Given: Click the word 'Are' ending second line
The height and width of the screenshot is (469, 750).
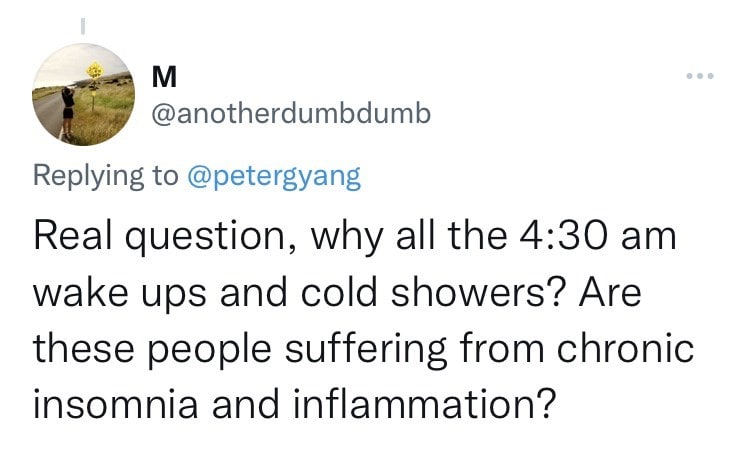Looking at the screenshot, I should click(610, 293).
